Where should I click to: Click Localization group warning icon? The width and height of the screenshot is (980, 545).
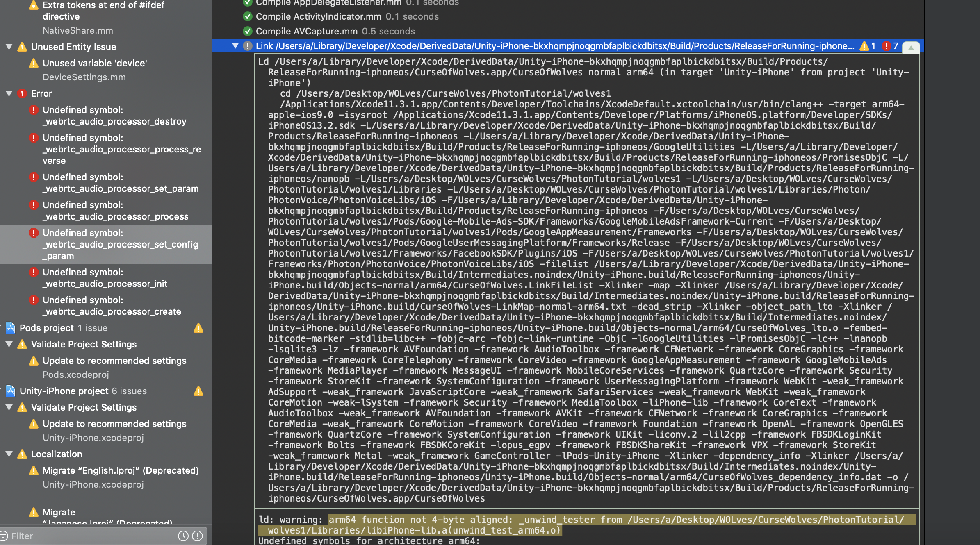pos(22,454)
